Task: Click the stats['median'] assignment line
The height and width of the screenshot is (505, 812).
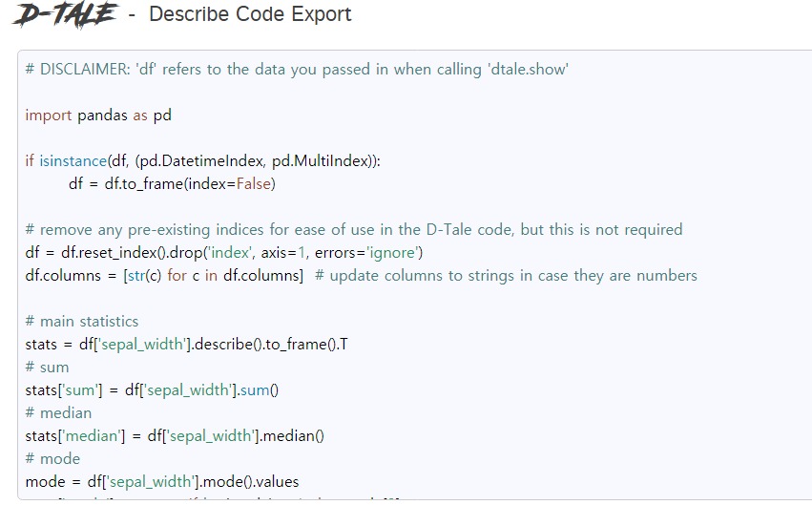Action: (x=175, y=436)
